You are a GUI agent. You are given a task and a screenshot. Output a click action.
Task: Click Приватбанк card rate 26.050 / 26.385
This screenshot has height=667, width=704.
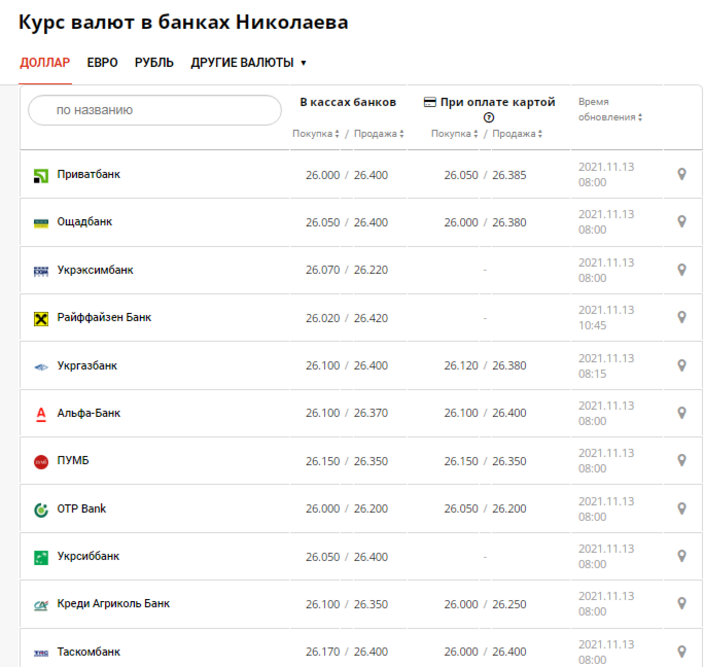tap(485, 175)
